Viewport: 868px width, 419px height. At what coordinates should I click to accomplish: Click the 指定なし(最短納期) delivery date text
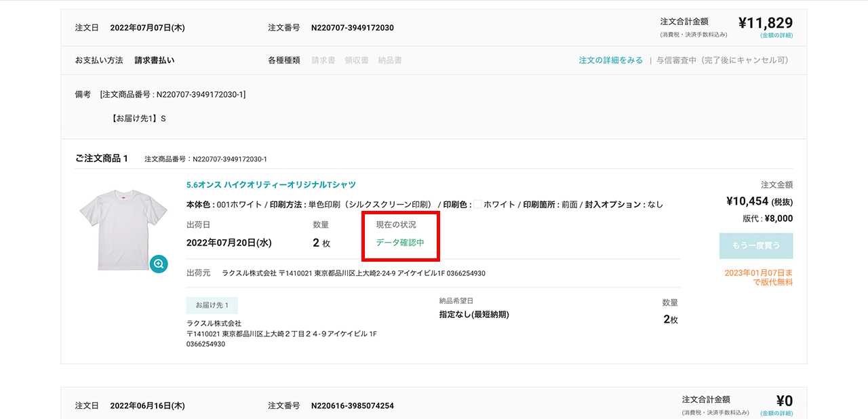[x=474, y=315]
